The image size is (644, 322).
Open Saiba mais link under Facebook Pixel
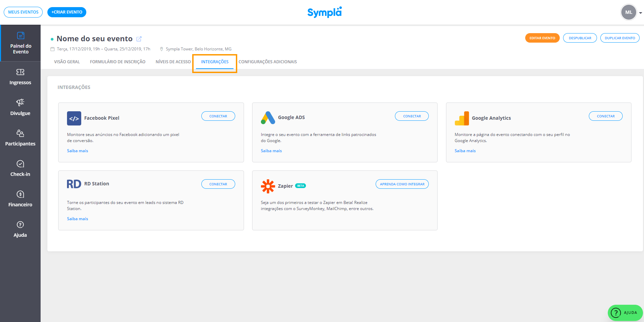click(77, 151)
